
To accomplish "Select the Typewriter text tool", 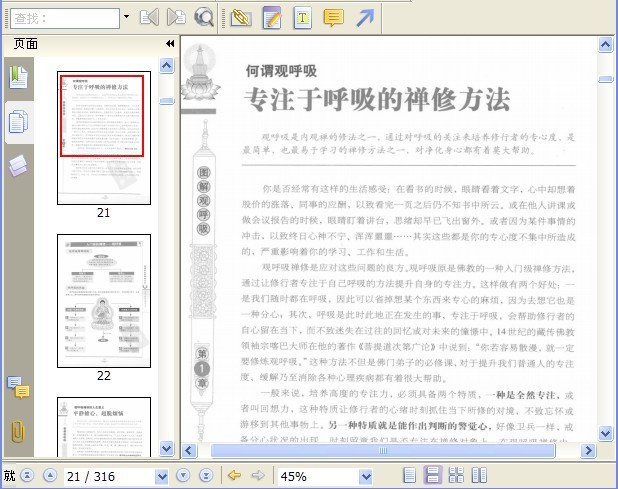I will coord(302,18).
